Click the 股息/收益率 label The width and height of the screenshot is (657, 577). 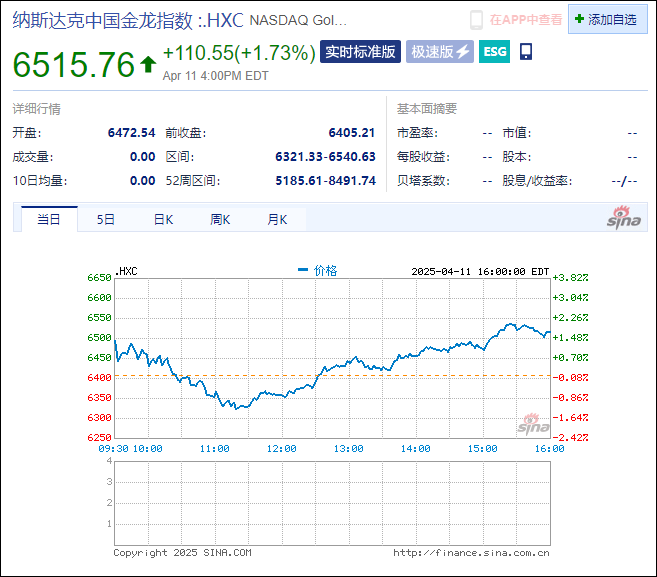click(x=537, y=181)
